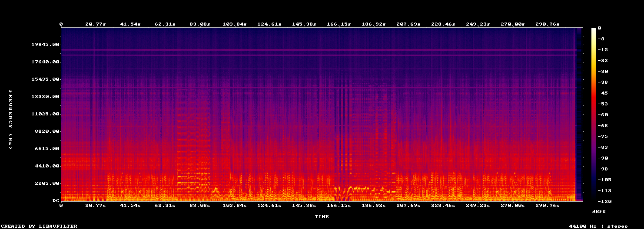Click the 290.76s label on the top time axis
The height and width of the screenshot is (229, 644).
click(x=548, y=24)
